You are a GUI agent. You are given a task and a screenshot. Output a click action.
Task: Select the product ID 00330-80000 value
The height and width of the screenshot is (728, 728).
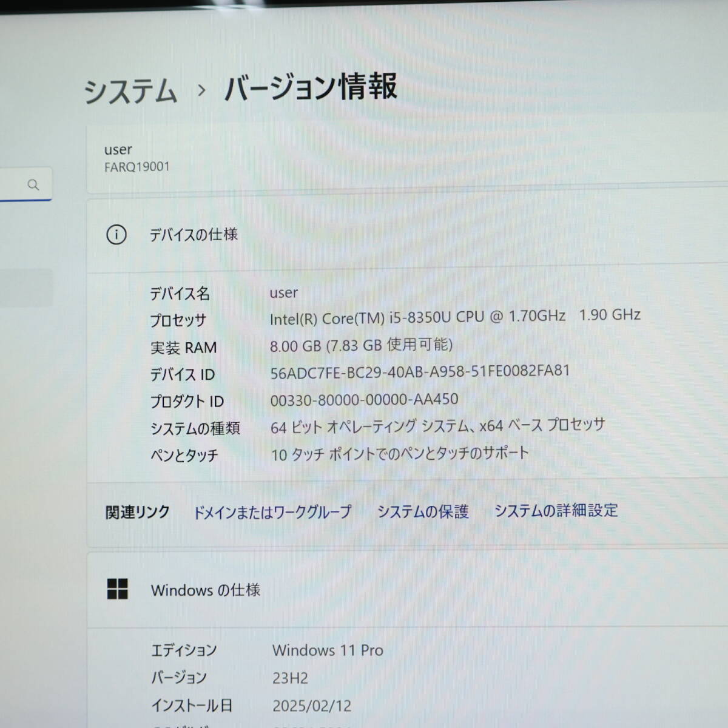click(x=364, y=400)
